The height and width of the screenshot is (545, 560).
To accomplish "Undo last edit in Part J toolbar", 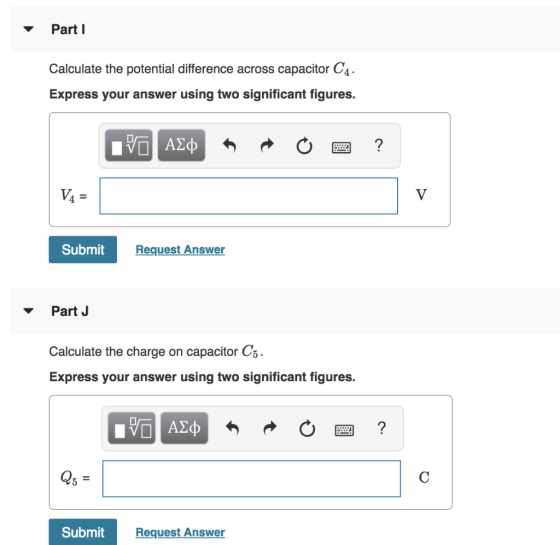I will [232, 428].
